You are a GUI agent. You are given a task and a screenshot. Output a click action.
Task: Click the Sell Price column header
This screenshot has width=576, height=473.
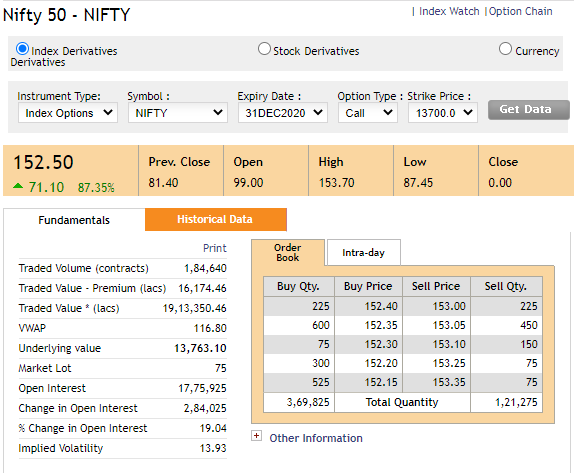[436, 286]
